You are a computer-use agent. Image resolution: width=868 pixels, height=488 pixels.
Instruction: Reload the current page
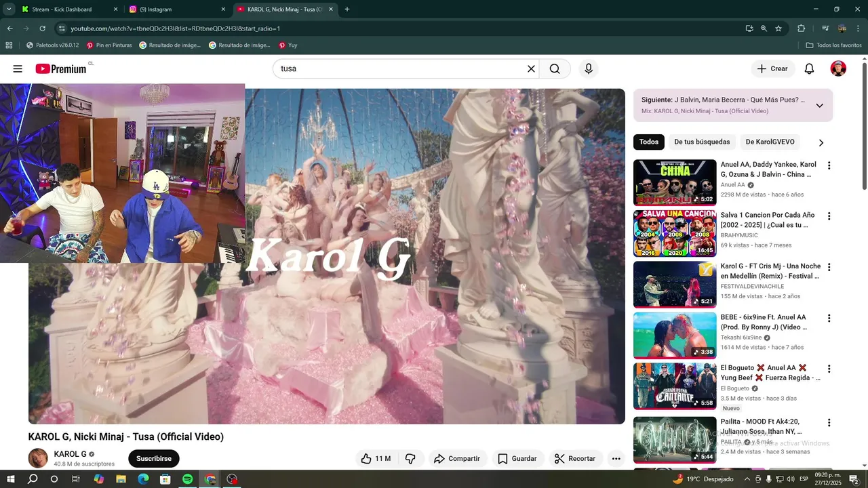coord(42,28)
